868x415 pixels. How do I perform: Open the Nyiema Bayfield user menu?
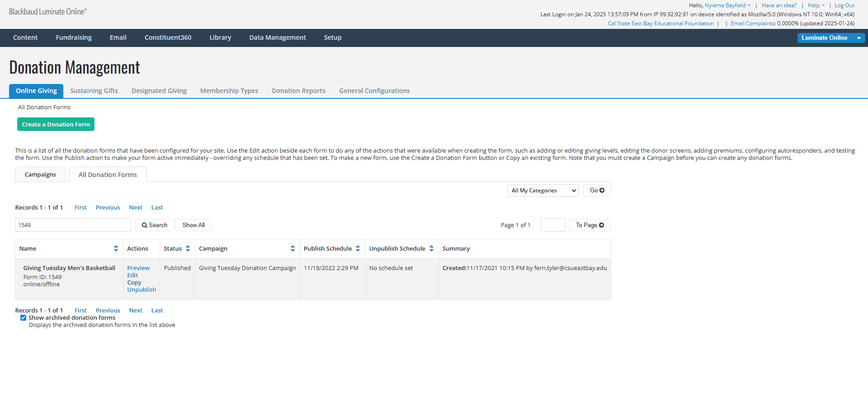727,5
